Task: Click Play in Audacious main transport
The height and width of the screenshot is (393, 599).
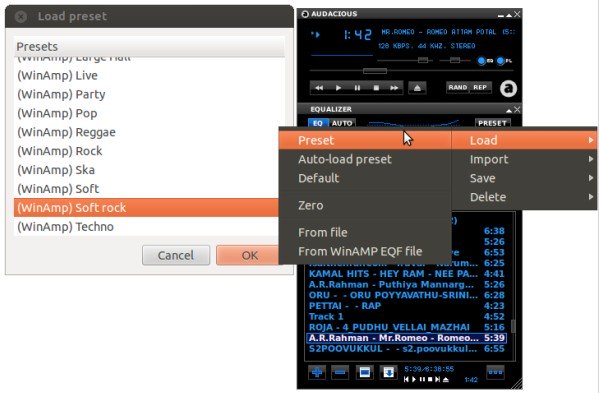Action: pyautogui.click(x=338, y=88)
